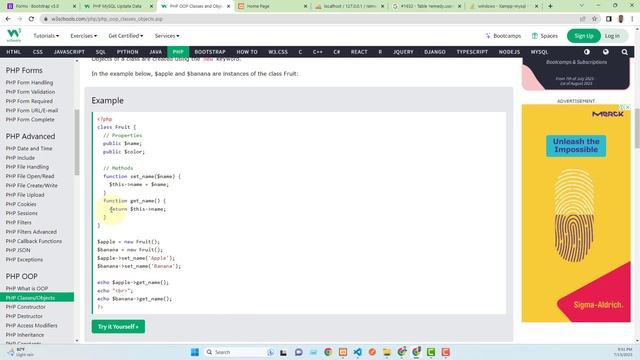Click Unleash the Impossible ad button
Screen dimensions: 640x360
[x=576, y=146]
